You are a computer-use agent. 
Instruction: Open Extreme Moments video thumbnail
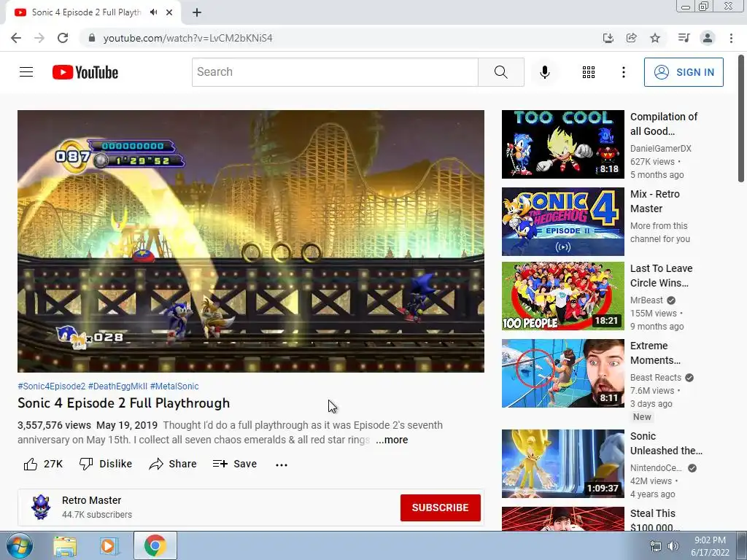(x=562, y=373)
